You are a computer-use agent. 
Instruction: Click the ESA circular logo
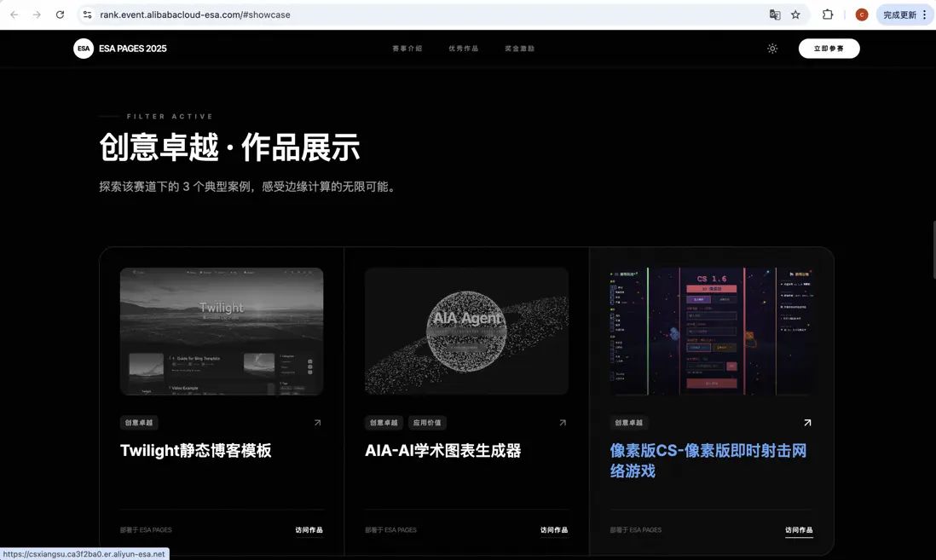(x=84, y=49)
